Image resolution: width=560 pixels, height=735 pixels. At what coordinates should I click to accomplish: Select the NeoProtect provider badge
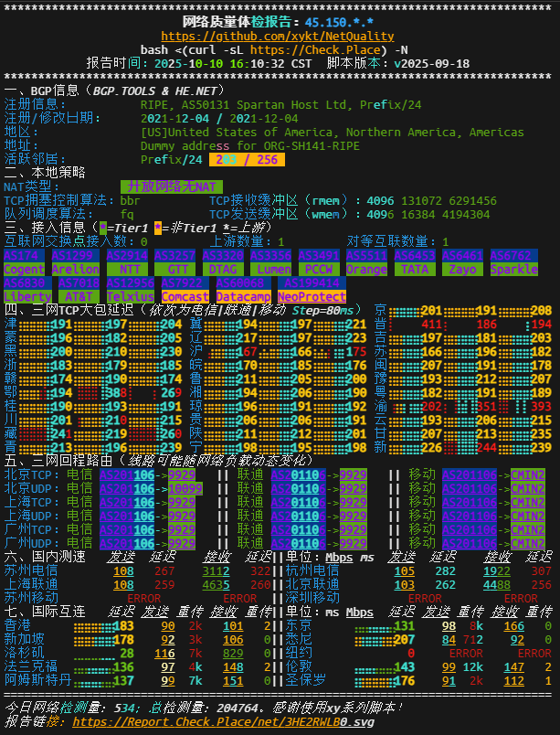pos(312,297)
